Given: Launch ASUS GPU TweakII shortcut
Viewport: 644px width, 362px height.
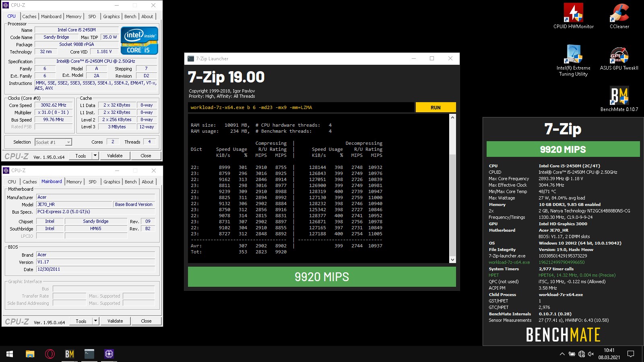Looking at the screenshot, I should 619,59.
